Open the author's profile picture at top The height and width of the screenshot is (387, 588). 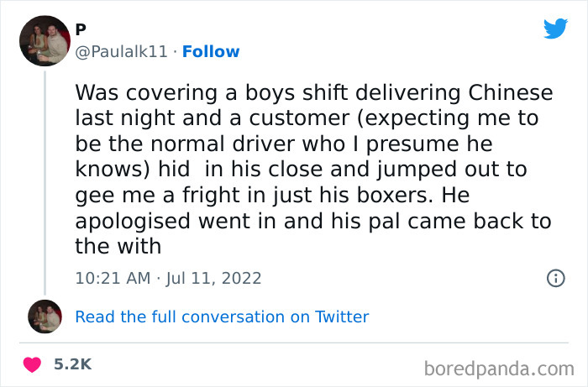tap(44, 40)
